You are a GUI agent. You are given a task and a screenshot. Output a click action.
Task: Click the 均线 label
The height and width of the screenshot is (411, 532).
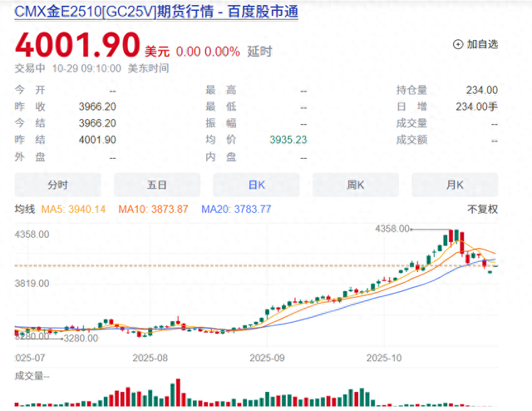(x=25, y=209)
